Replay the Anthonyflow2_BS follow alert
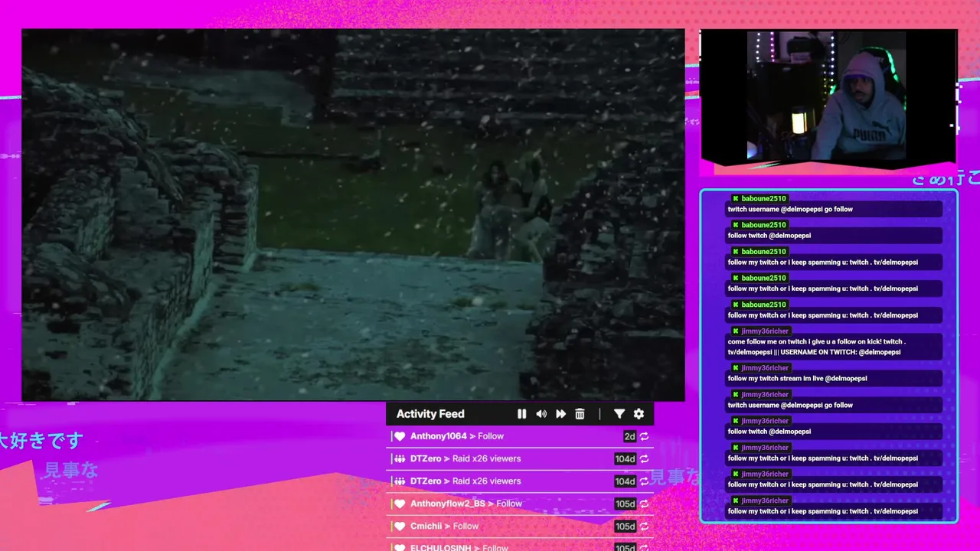Viewport: 980px width, 551px height. click(645, 504)
